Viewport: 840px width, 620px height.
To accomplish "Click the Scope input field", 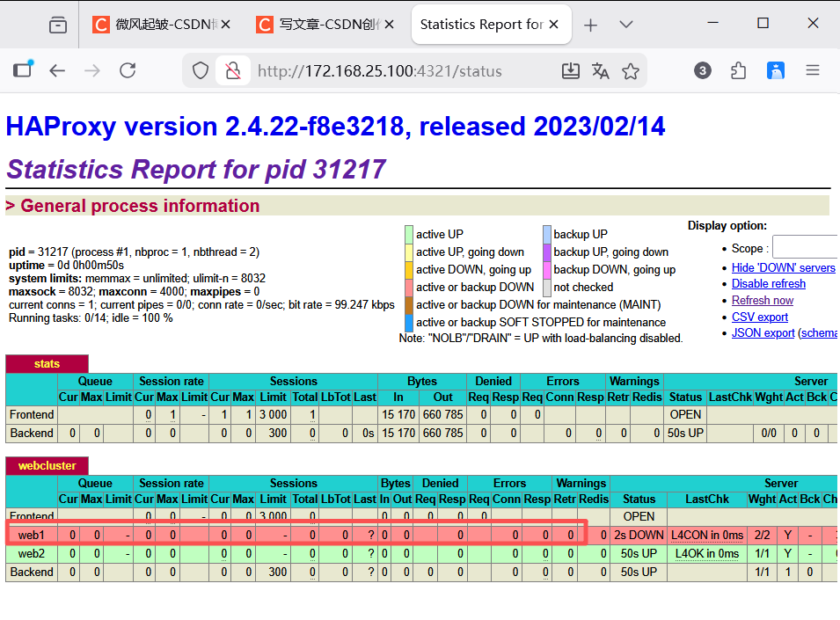I will [x=805, y=247].
